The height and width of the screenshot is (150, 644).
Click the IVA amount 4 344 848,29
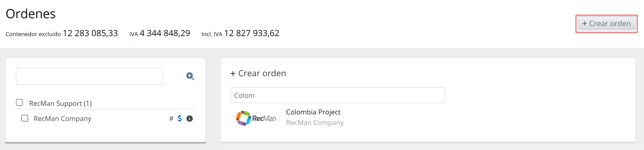165,33
